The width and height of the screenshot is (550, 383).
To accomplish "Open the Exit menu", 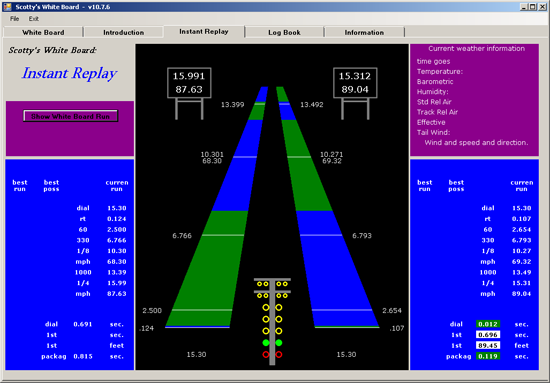I will [34, 19].
